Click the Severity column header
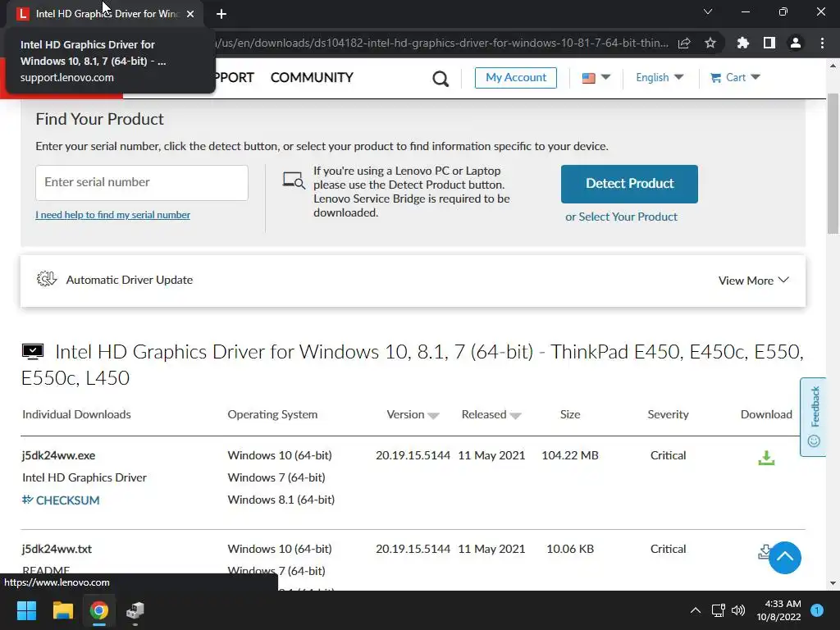 pyautogui.click(x=668, y=414)
